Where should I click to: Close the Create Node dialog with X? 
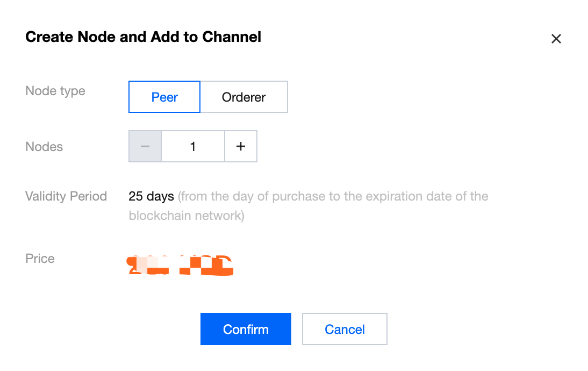(556, 39)
